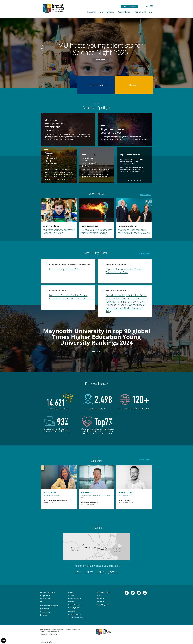The width and height of the screenshot is (193, 644).
Task: Select the second Repository Publications slider dot
Action: (132, 180)
